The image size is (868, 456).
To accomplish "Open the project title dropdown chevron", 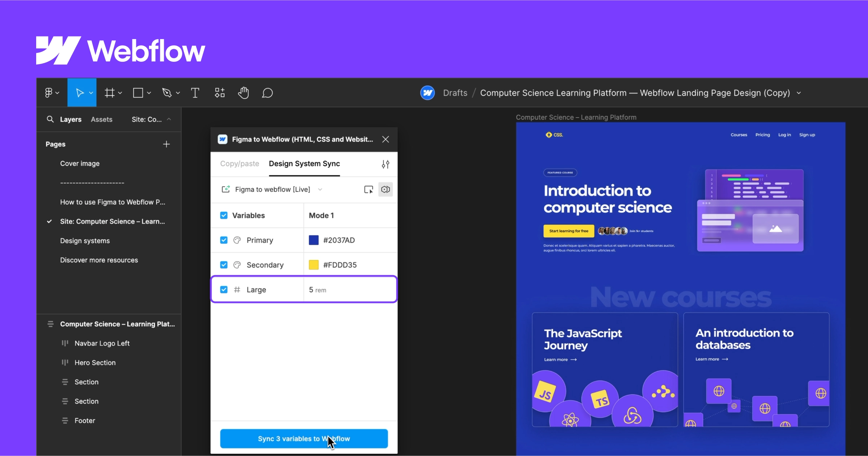I will pos(799,93).
